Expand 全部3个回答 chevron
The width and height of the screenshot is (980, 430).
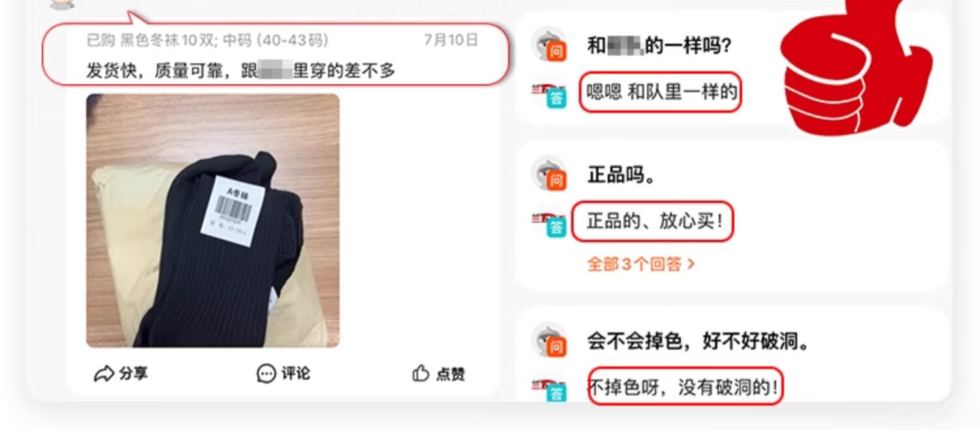pyautogui.click(x=691, y=265)
